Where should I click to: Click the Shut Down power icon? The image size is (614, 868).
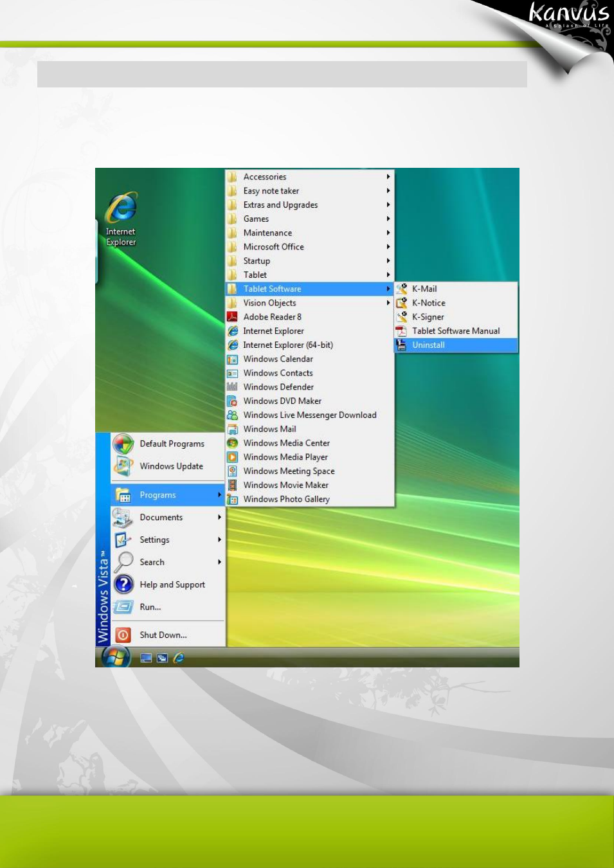[x=123, y=635]
